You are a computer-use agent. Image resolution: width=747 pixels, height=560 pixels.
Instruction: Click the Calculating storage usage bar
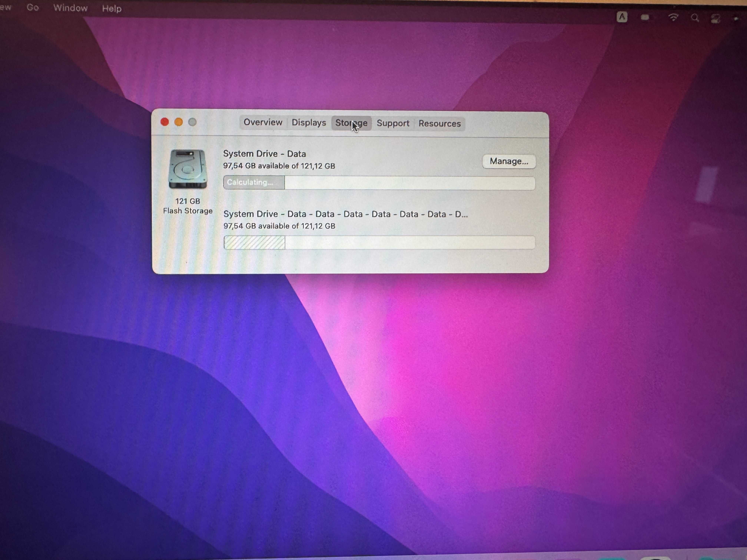(379, 183)
